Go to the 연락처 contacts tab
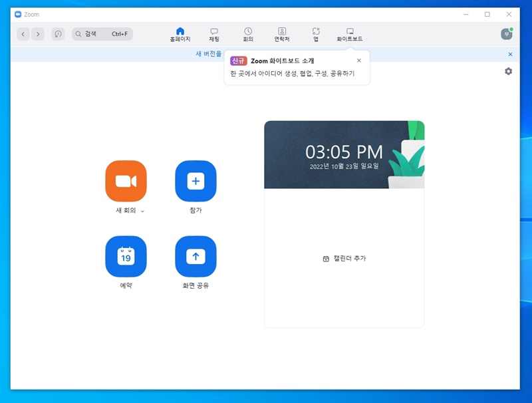Viewport: 532px width, 403px height. click(x=282, y=35)
